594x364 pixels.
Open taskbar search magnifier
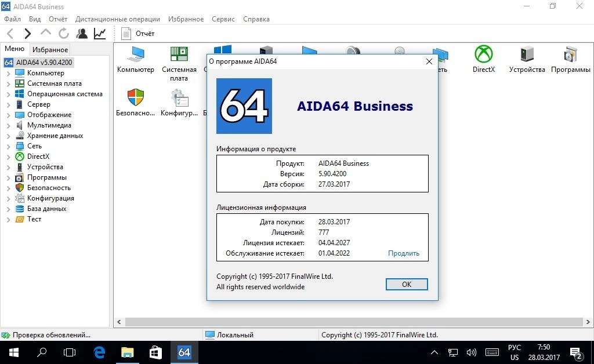pyautogui.click(x=42, y=352)
